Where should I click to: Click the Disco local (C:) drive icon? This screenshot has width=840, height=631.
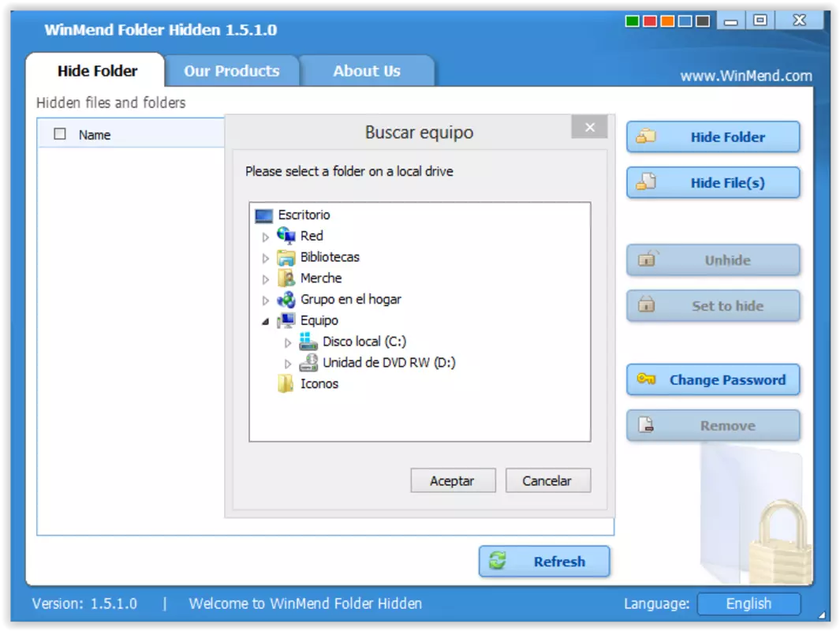click(x=308, y=342)
